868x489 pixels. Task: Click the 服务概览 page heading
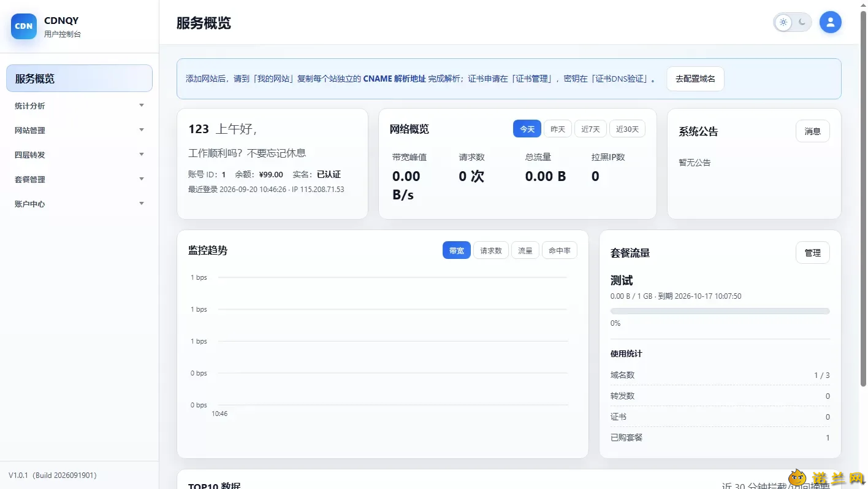204,23
